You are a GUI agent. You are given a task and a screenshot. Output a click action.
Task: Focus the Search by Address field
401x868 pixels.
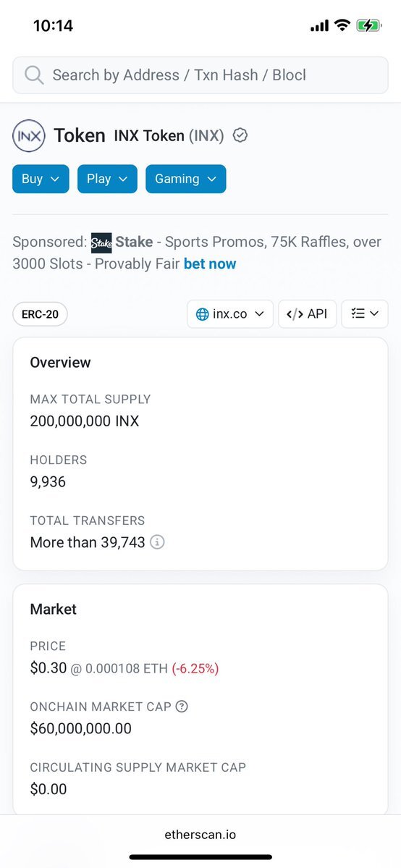point(200,75)
